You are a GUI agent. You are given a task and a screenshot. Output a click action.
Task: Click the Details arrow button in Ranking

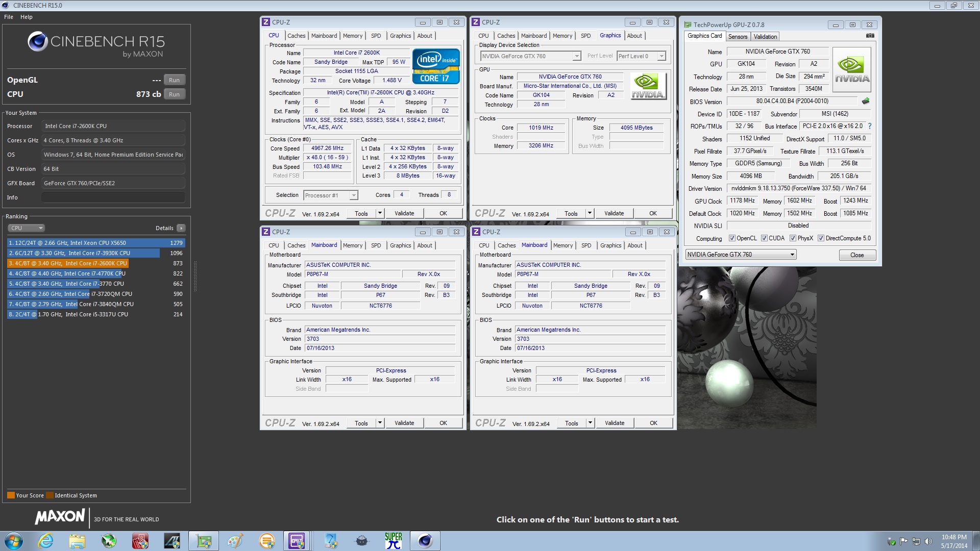[181, 228]
